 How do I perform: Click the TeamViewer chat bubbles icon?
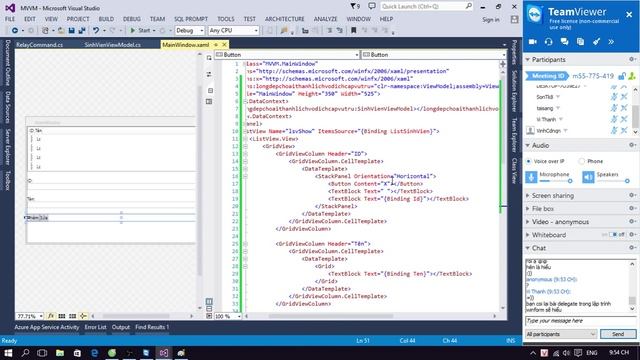pos(564,42)
